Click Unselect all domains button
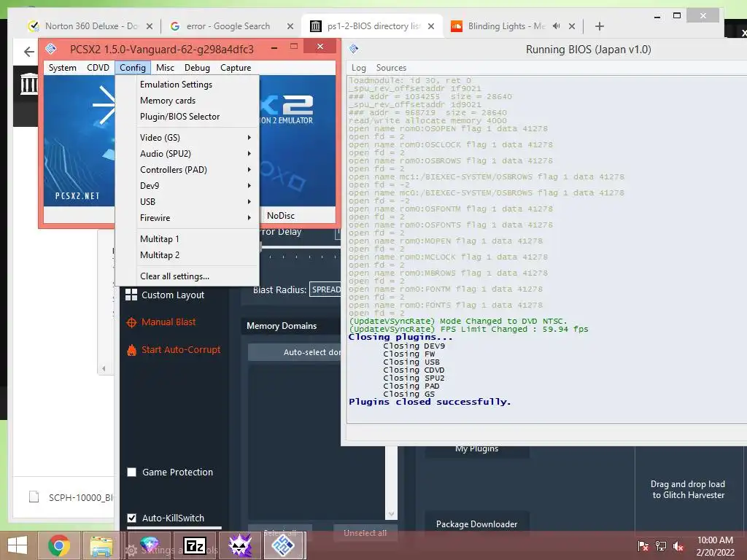The image size is (747, 560). coord(365,533)
